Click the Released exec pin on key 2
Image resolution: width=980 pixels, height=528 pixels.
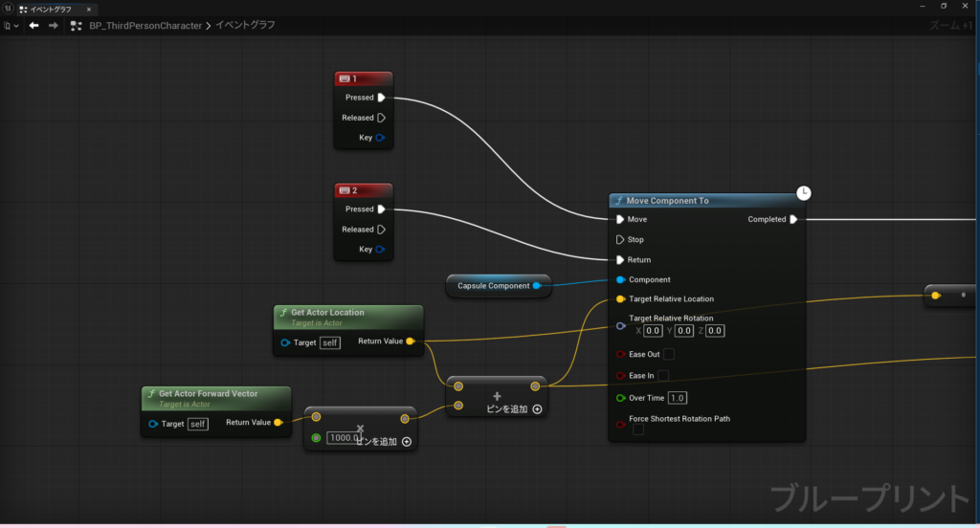point(381,230)
